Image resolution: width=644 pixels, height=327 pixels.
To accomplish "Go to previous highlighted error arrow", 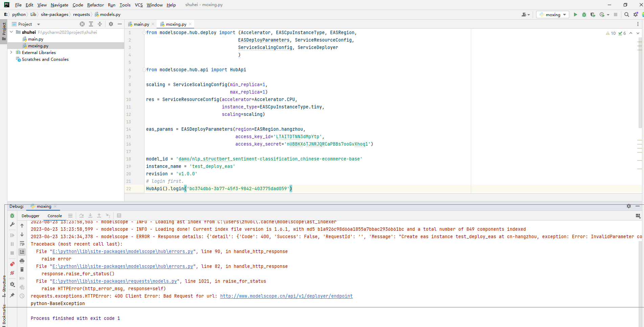I will (631, 33).
